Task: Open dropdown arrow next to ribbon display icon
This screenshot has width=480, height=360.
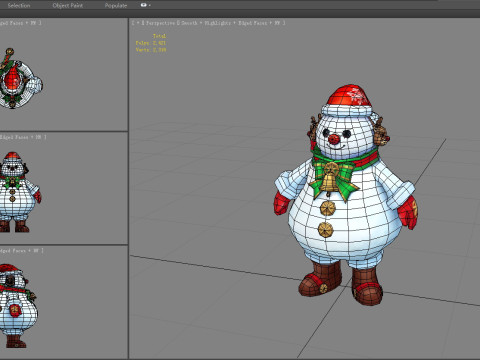Action: [x=149, y=5]
